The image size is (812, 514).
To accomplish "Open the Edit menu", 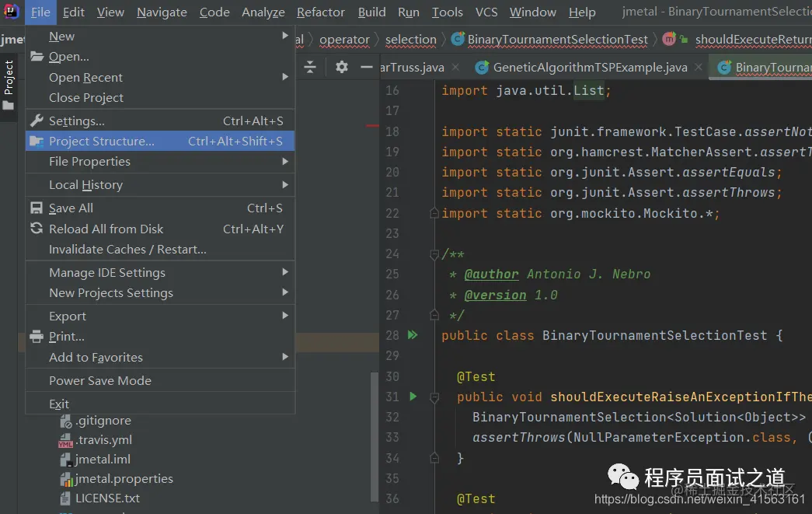I will click(74, 12).
